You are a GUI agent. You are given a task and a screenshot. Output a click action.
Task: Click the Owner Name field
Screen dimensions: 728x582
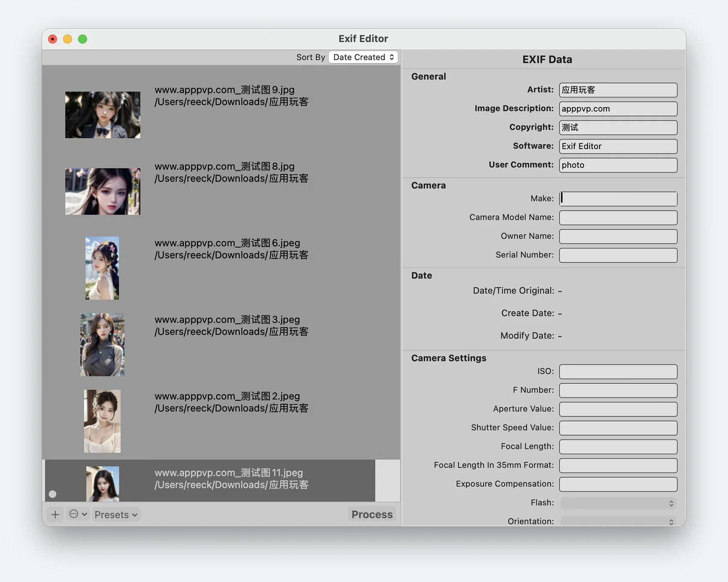(x=618, y=237)
